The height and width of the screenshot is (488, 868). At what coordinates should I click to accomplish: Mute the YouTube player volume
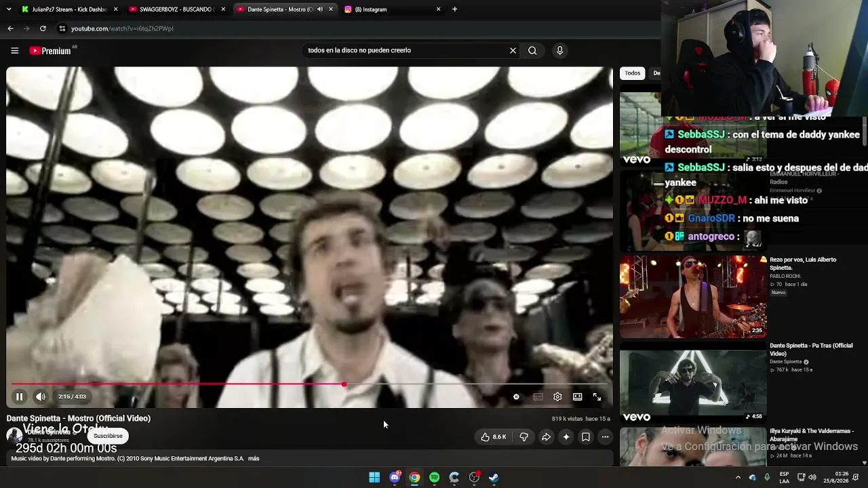point(41,396)
